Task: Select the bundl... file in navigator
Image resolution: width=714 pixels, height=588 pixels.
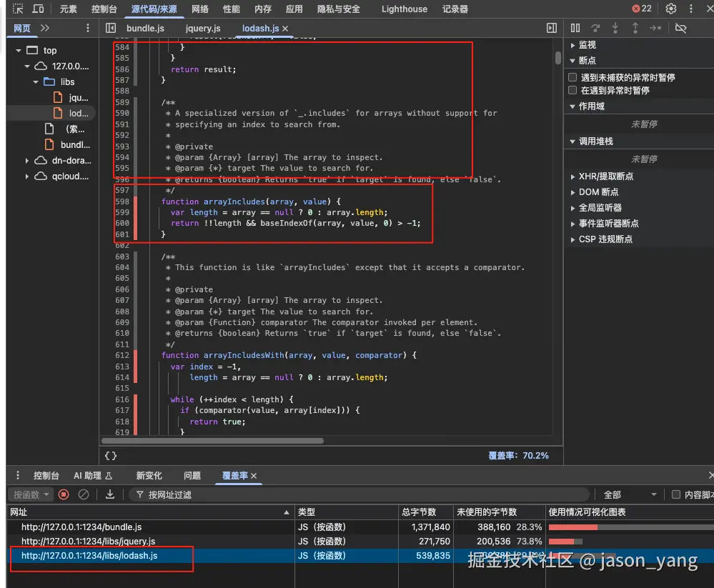Action: pos(67,145)
